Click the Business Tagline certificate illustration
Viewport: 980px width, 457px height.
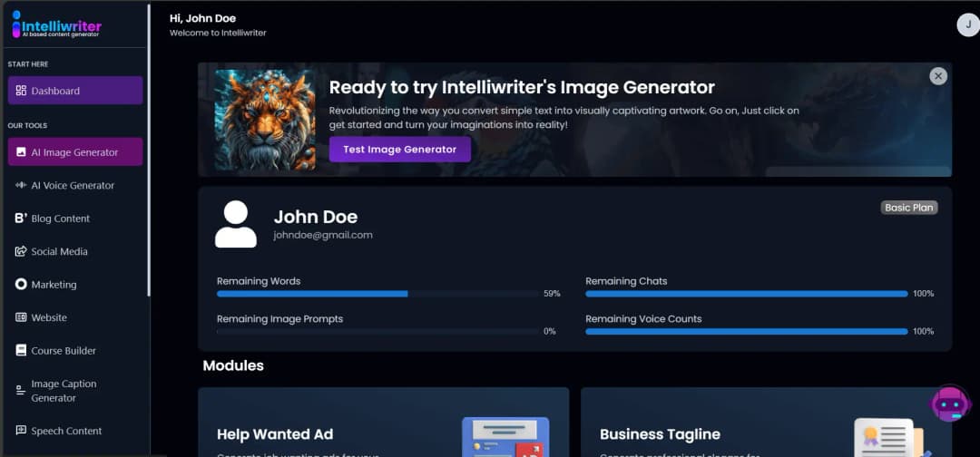pos(893,437)
